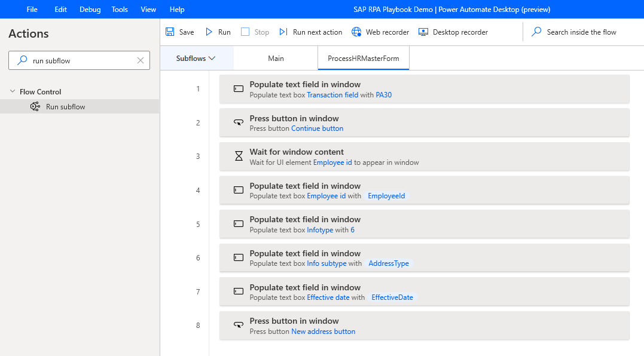This screenshot has width=644, height=356.
Task: Click the Transaction field link in step 1
Action: tap(332, 95)
